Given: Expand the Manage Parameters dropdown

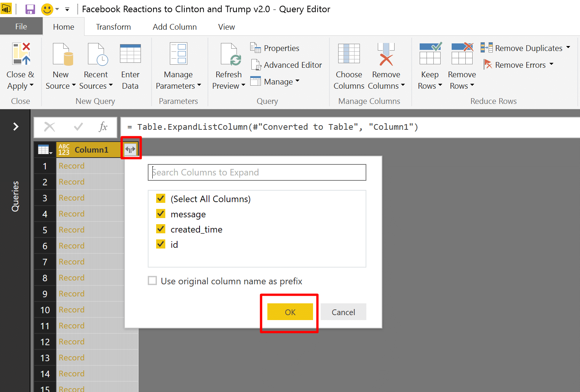Looking at the screenshot, I should (199, 85).
